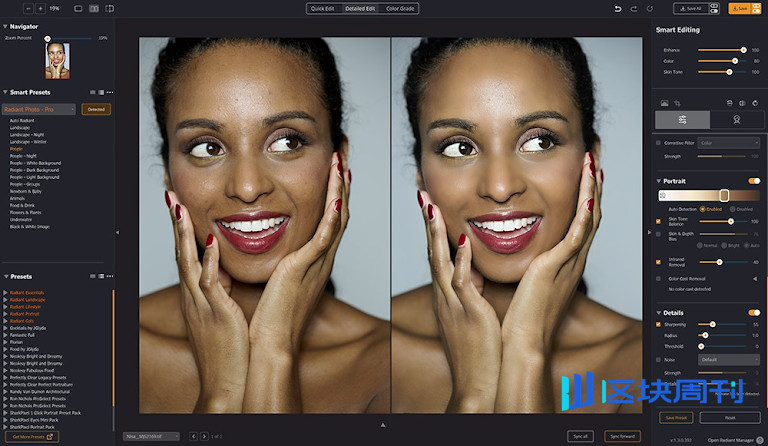Viewport: 768px width, 446px height.
Task: Select the crop tool icon
Action: (x=677, y=102)
